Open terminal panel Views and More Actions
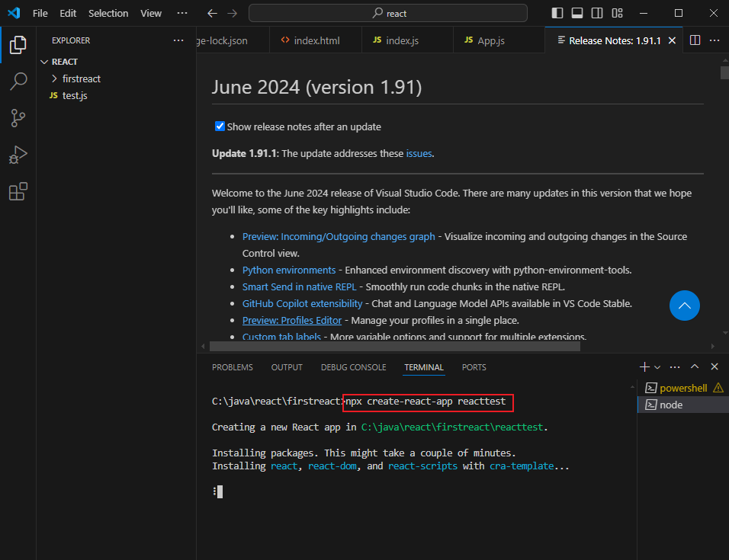729x560 pixels. (x=675, y=366)
